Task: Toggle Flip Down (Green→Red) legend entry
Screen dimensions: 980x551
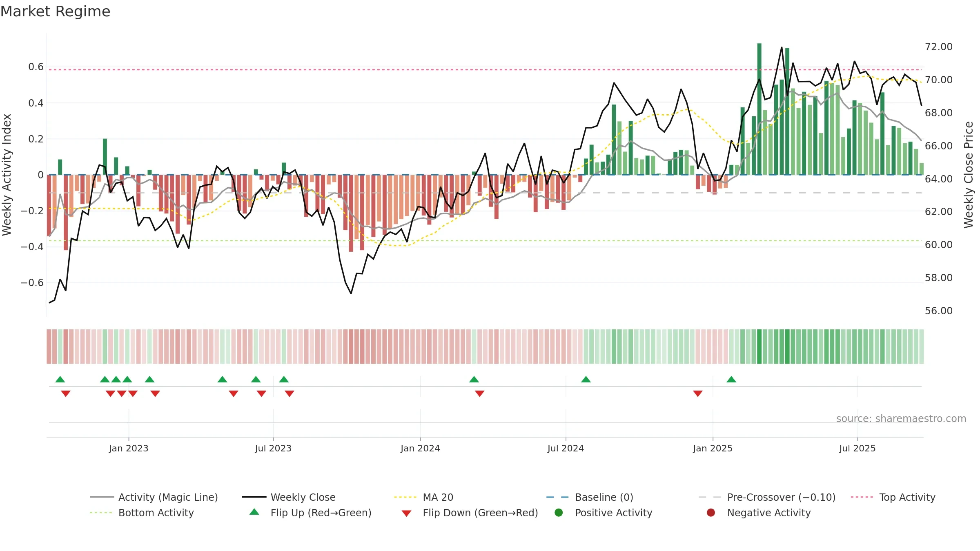Action: pyautogui.click(x=470, y=513)
